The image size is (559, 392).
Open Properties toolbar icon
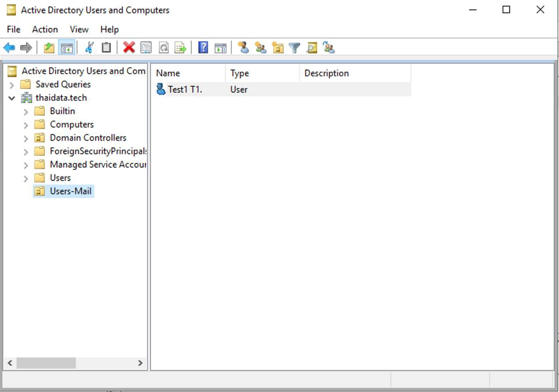point(146,48)
